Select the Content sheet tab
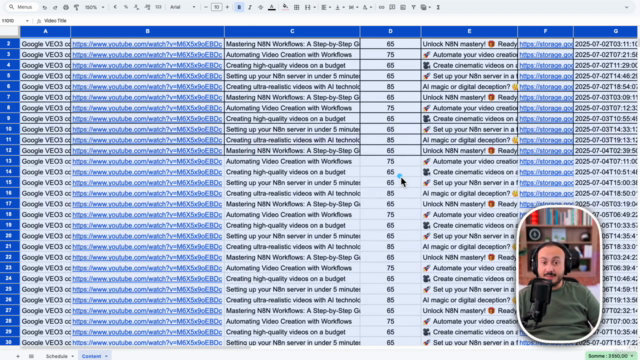 [x=91, y=356]
